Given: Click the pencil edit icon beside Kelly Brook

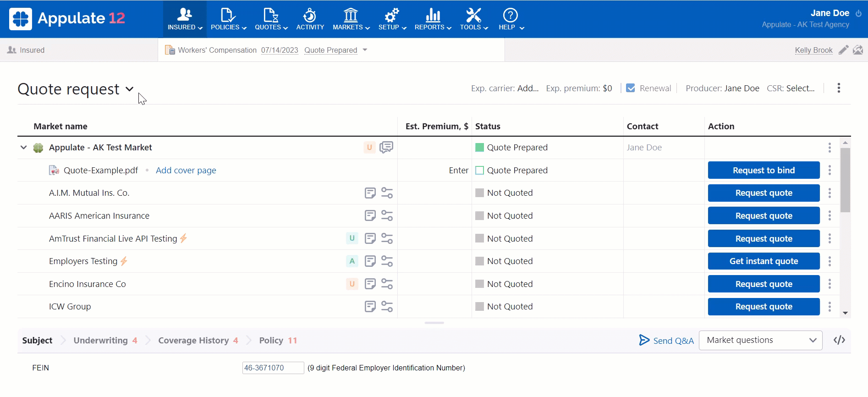Looking at the screenshot, I should point(843,50).
